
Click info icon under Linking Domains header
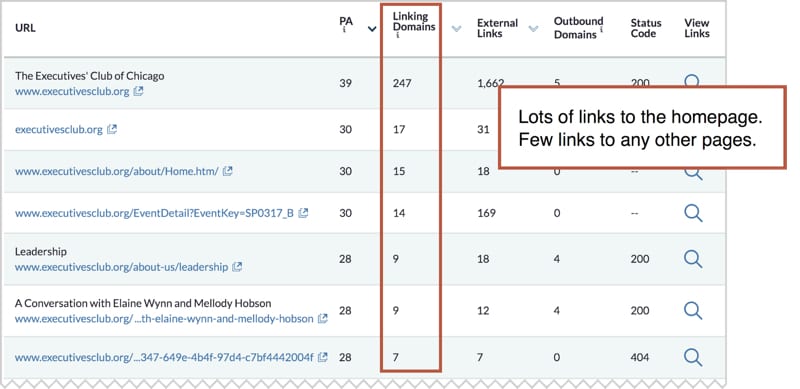point(397,36)
